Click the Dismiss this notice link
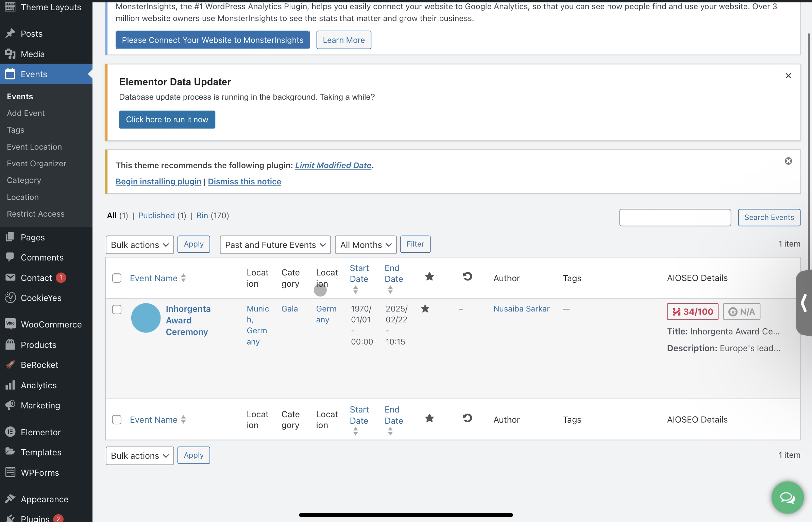Screen dimensions: 812x522 point(244,182)
